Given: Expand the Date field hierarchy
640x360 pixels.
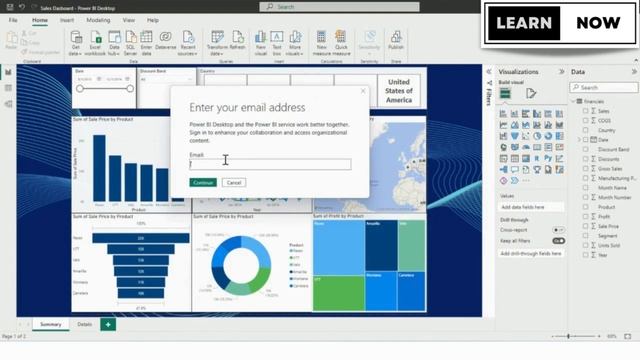Looking at the screenshot, I should 579,140.
